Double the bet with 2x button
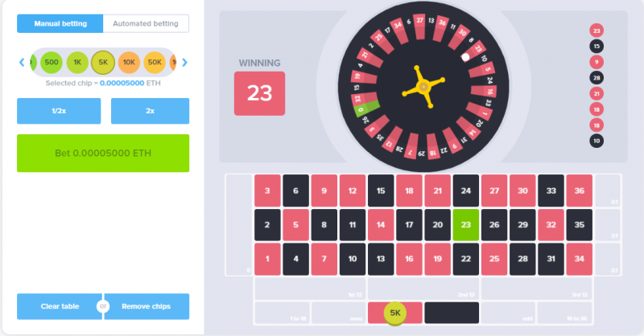The image size is (644, 336). 150,111
